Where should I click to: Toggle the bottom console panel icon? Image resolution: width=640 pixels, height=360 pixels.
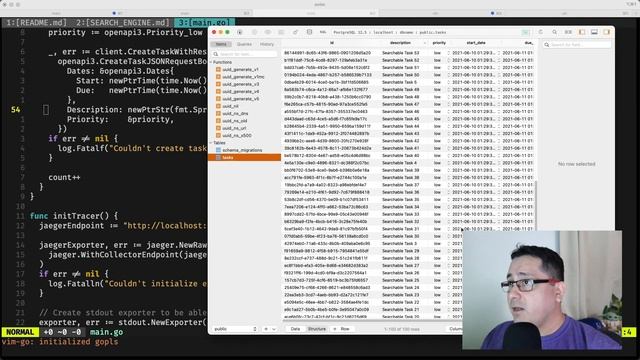pyautogui.click(x=594, y=32)
